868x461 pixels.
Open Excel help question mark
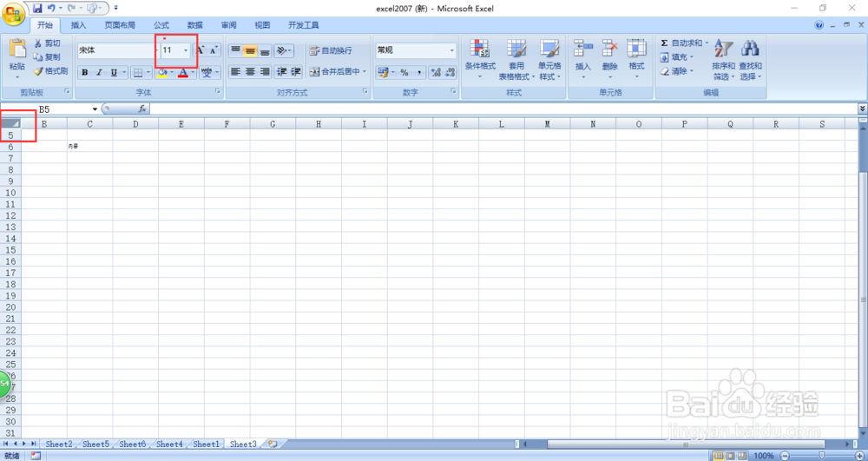pos(819,25)
